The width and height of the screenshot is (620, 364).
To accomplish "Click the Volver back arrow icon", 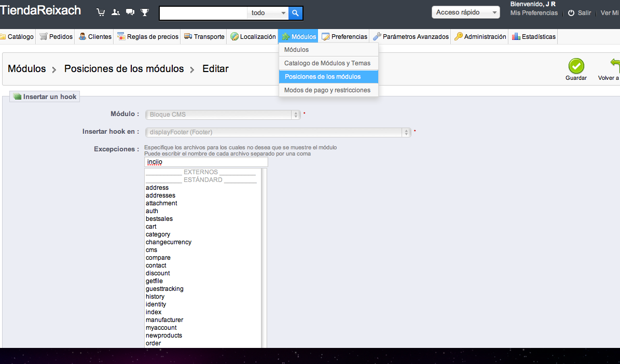I will (615, 66).
